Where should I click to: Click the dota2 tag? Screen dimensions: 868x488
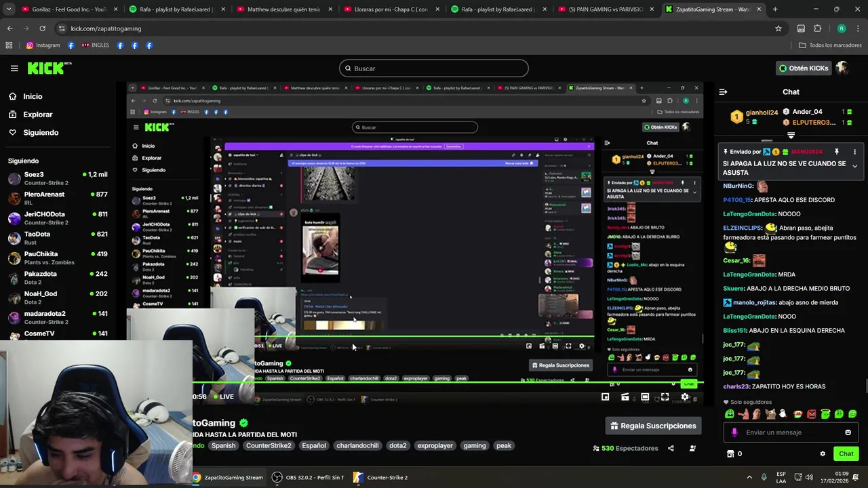pos(398,446)
